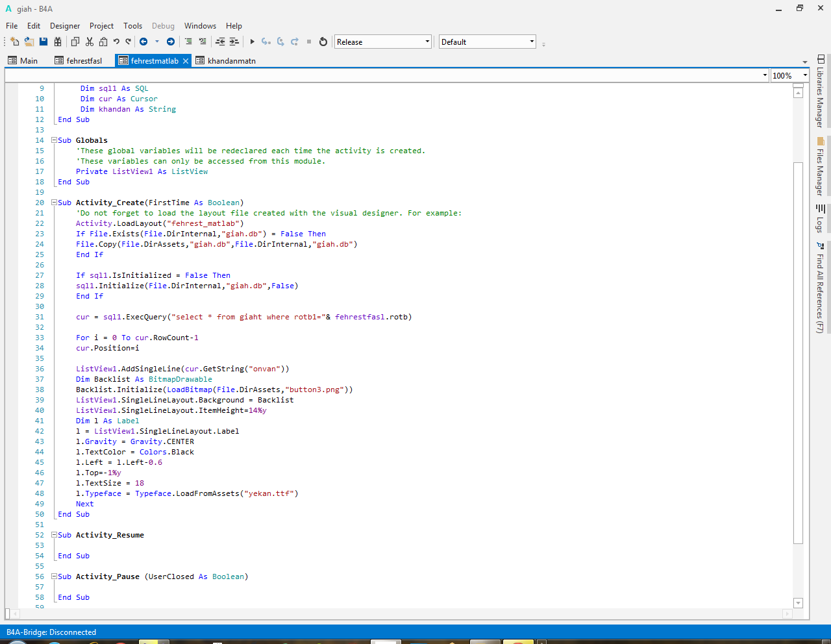
Task: Click the Cut scissors icon
Action: point(89,42)
